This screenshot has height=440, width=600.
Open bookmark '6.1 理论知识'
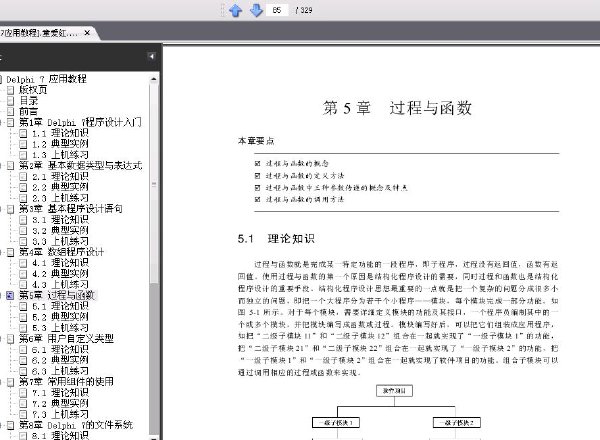[60, 349]
